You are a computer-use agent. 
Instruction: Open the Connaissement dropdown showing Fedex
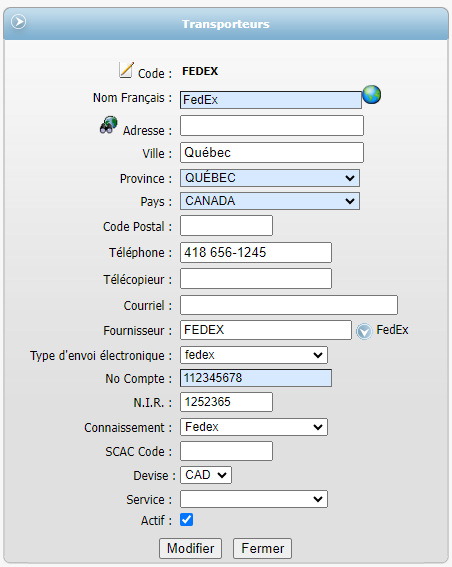[254, 427]
